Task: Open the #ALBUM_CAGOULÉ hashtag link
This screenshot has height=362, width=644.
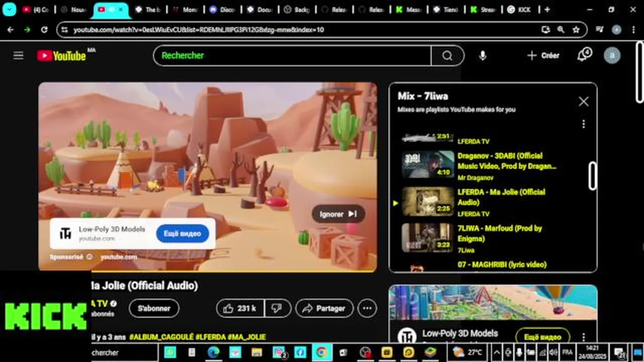Action: pos(161,336)
